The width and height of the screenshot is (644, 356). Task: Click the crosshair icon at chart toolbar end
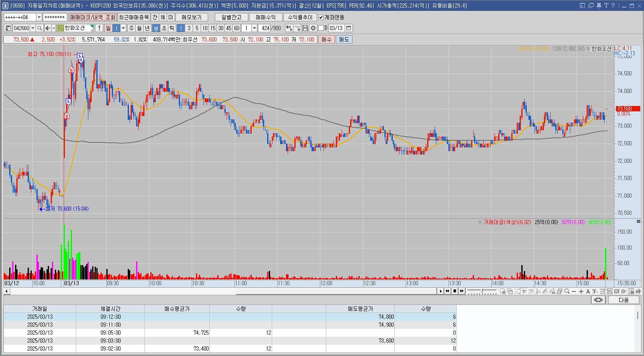coord(638,292)
